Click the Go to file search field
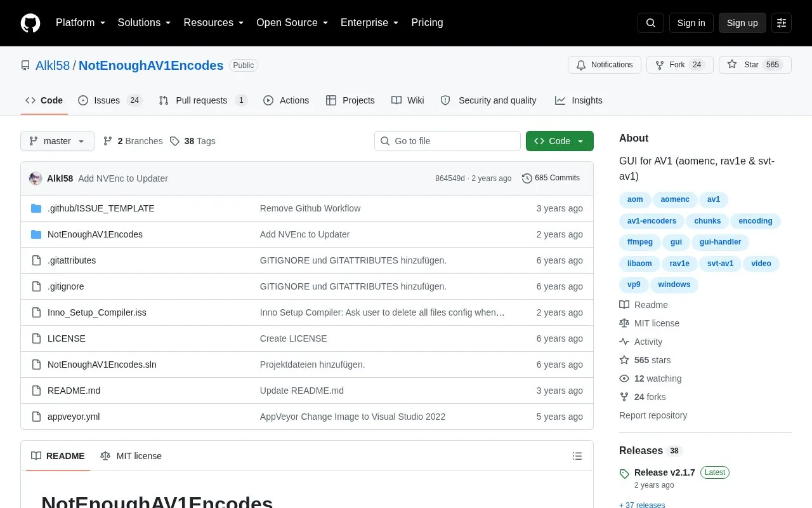The width and height of the screenshot is (812, 508). (x=447, y=141)
